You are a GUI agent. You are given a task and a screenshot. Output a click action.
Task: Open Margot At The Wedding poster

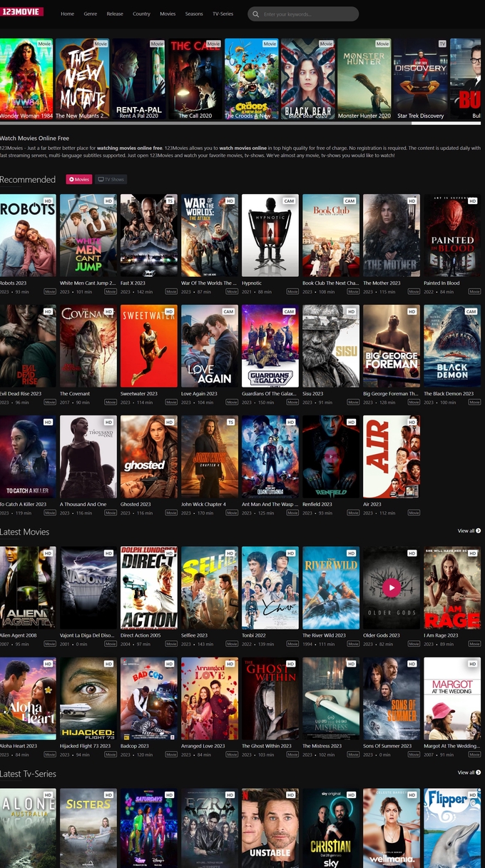click(452, 699)
